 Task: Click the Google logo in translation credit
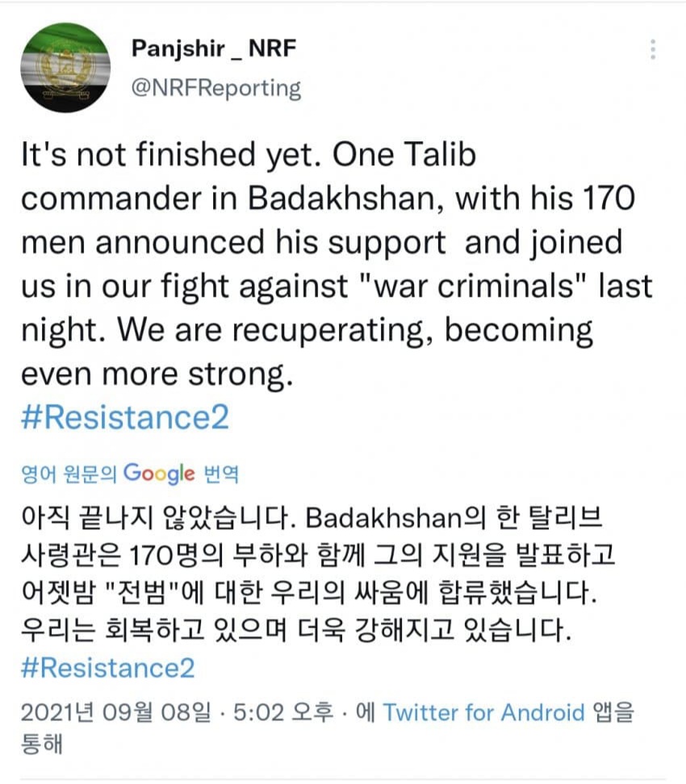click(159, 473)
